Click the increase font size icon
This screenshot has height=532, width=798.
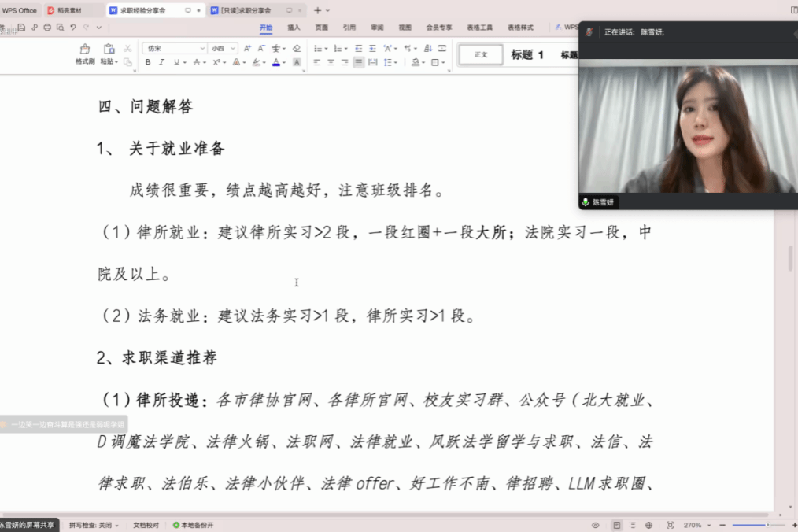248,48
